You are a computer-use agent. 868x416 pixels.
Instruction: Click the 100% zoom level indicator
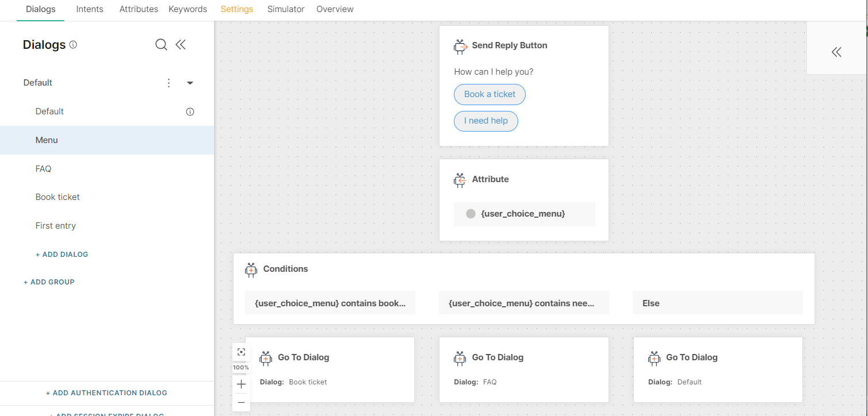(x=241, y=368)
